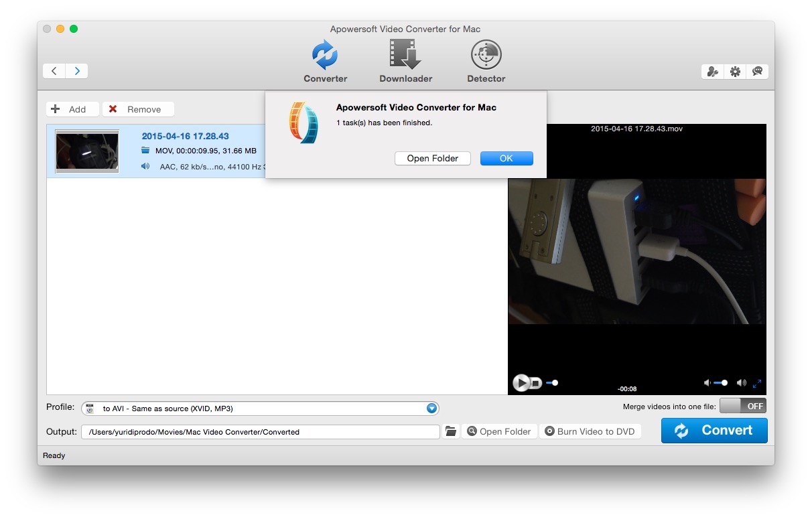Viewport: 812px width, 519px height.
Task: Browse output folder via folder icon
Action: 451,432
